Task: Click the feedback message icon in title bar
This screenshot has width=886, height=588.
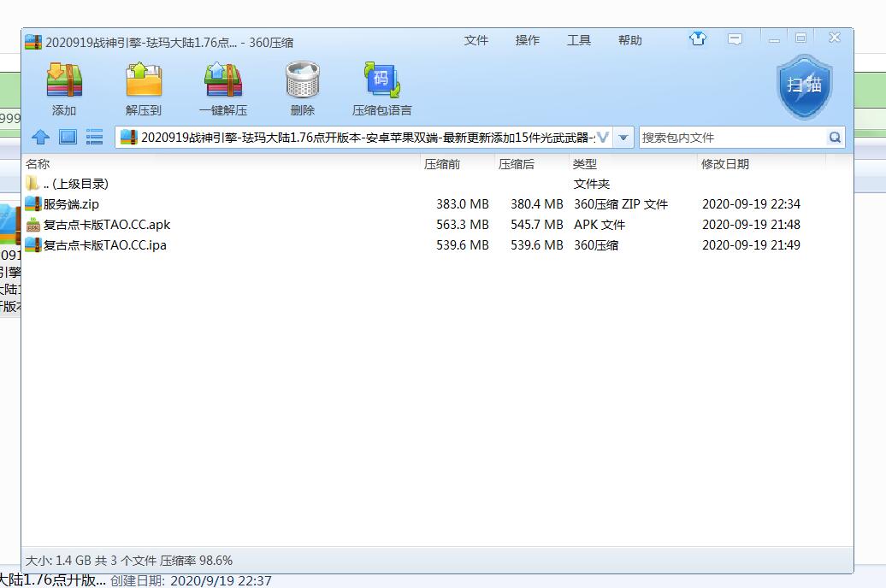Action: click(x=735, y=39)
